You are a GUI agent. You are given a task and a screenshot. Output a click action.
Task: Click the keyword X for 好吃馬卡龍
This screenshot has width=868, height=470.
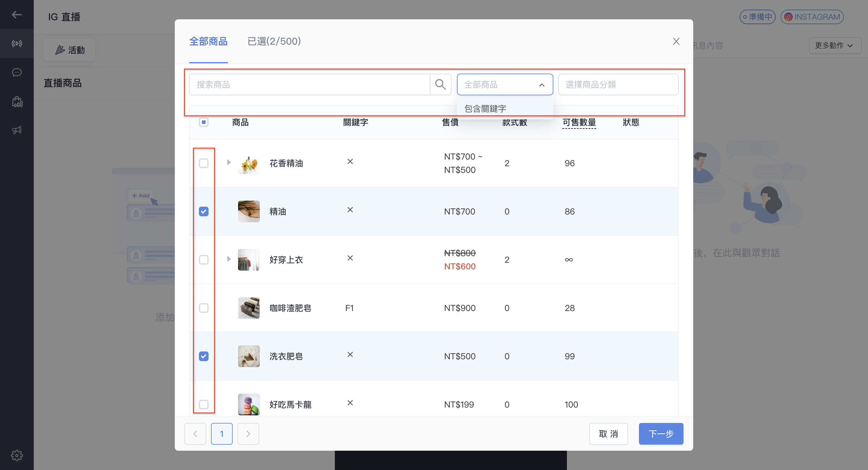click(x=350, y=402)
